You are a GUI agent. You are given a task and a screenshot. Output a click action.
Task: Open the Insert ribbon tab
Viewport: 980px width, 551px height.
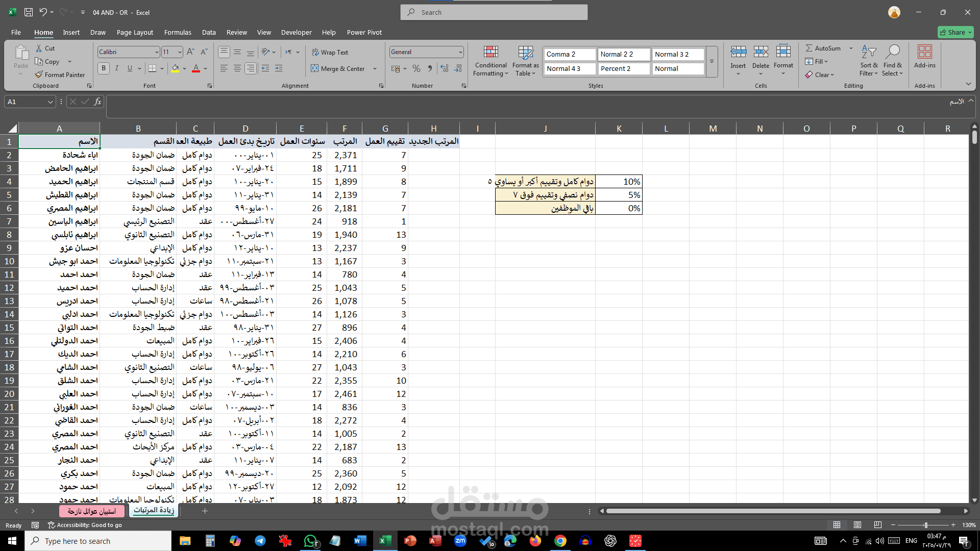pyautogui.click(x=71, y=32)
